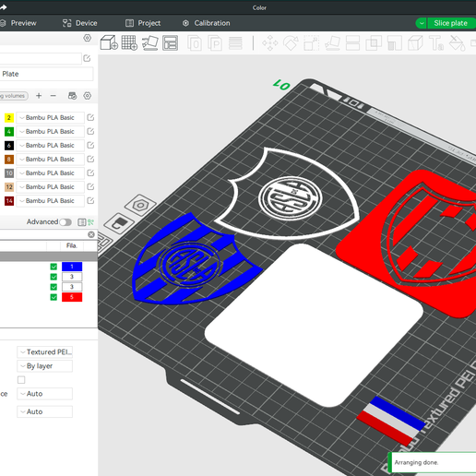Uncheck the checkbox beside blue filament 1
Image resolution: width=476 pixels, height=476 pixels.
coord(54,267)
